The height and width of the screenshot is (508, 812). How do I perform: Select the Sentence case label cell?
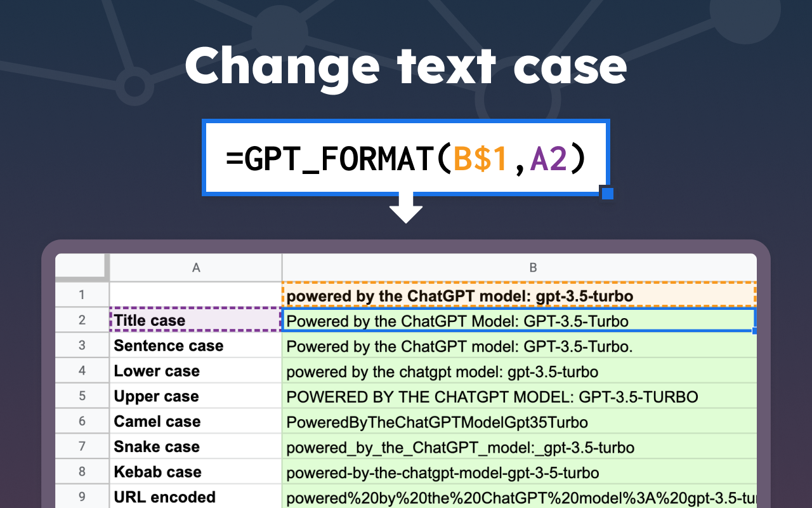click(195, 345)
